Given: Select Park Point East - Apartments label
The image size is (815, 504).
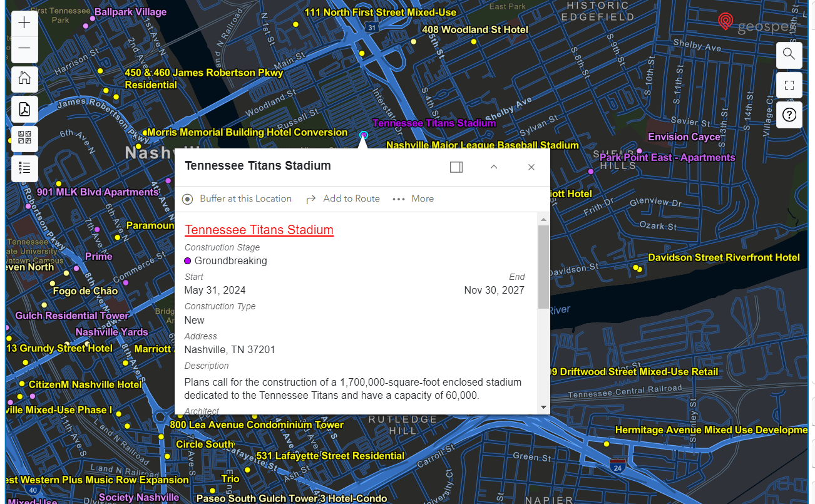Looking at the screenshot, I should coord(667,158).
